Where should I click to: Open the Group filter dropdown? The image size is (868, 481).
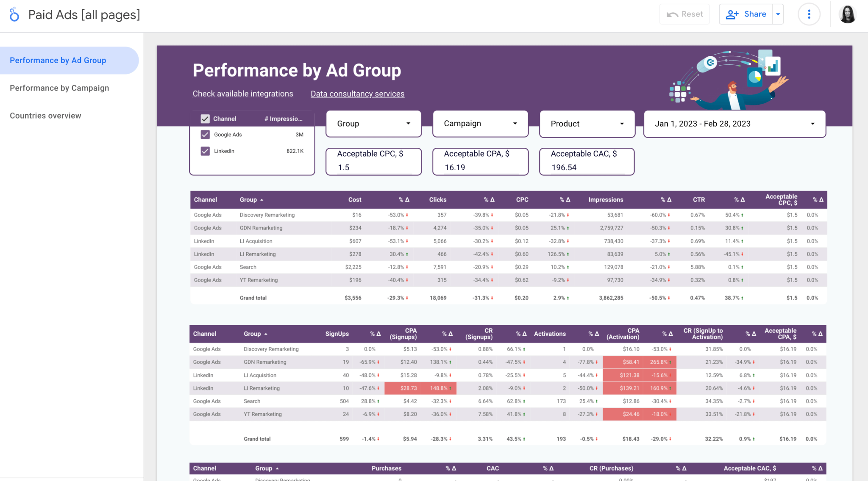(373, 124)
